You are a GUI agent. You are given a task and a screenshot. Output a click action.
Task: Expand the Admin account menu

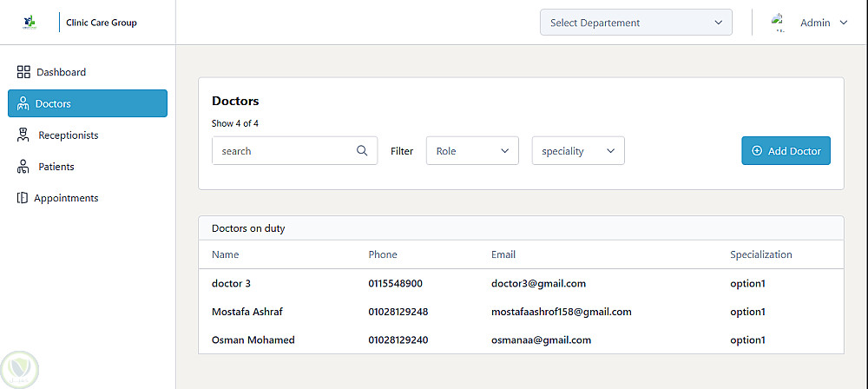823,23
